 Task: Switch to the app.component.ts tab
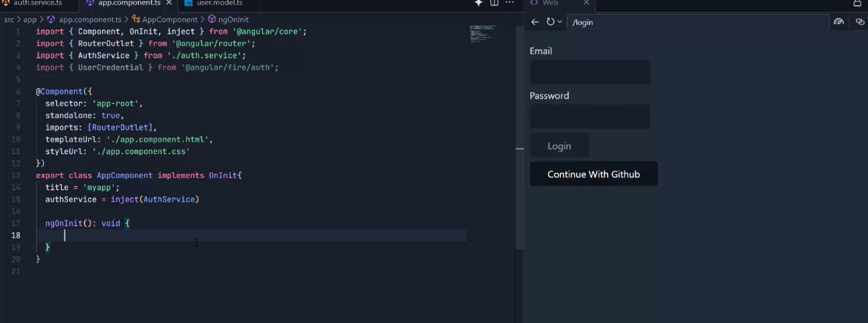[x=129, y=3]
